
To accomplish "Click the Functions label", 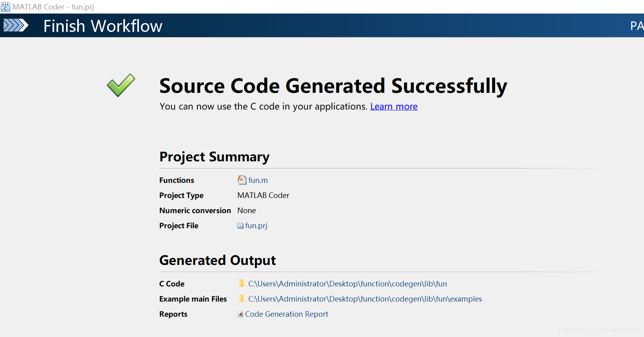I will [177, 180].
